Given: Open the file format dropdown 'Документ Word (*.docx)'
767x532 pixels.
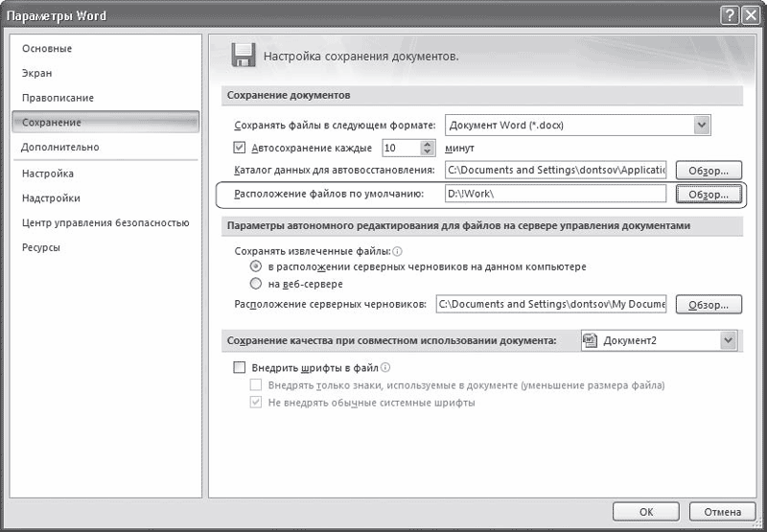Looking at the screenshot, I should 702,125.
